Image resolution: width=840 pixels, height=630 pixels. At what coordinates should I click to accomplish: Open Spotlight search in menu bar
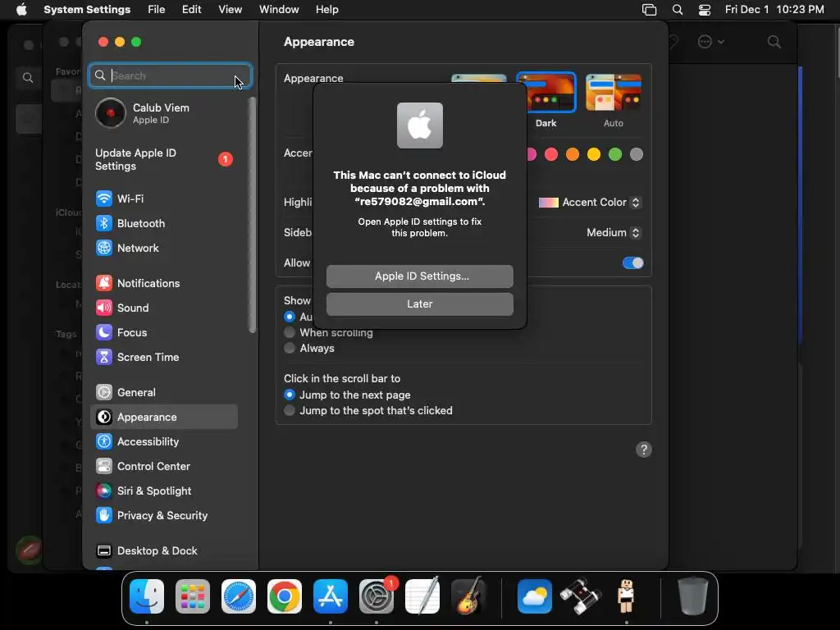click(x=678, y=10)
